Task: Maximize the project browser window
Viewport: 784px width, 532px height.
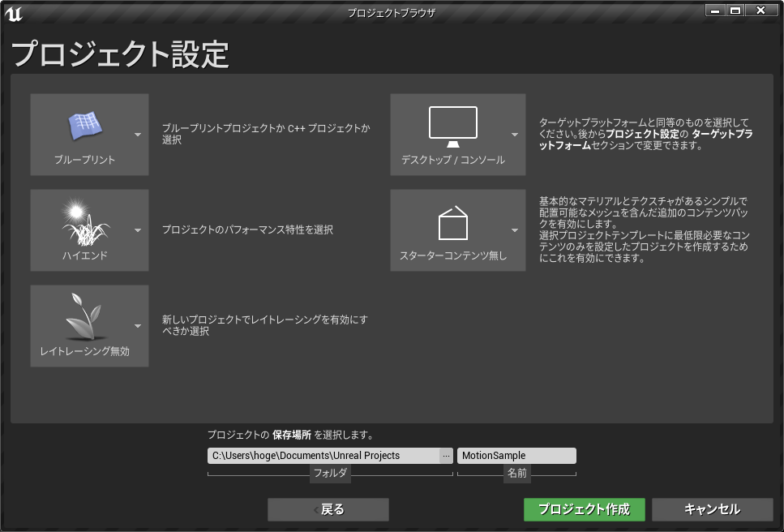Action: click(x=735, y=10)
